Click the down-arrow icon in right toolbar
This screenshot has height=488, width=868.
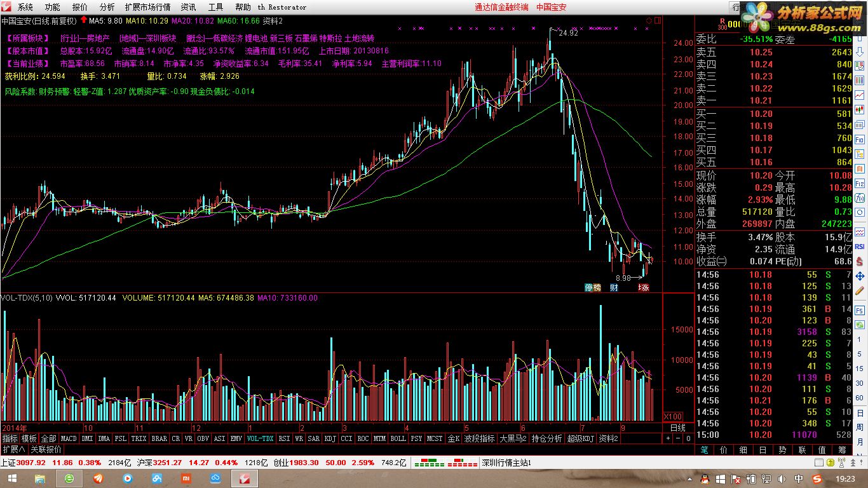(x=859, y=51)
